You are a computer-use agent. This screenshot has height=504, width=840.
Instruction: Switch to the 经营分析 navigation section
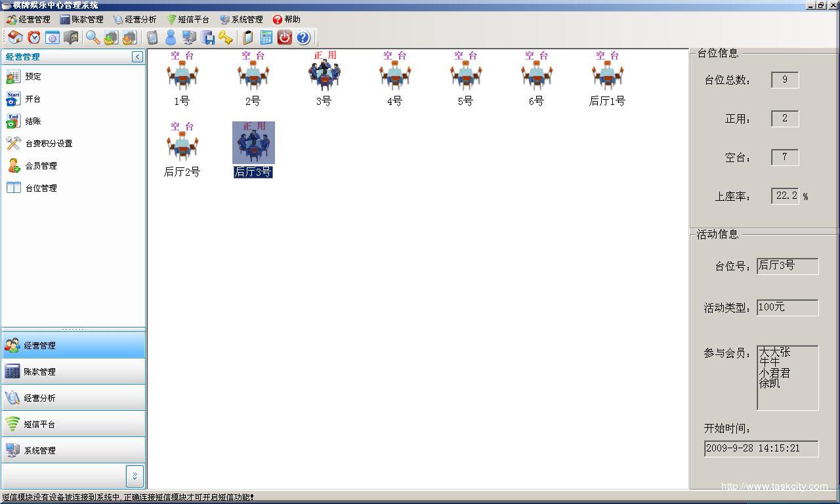coord(39,398)
